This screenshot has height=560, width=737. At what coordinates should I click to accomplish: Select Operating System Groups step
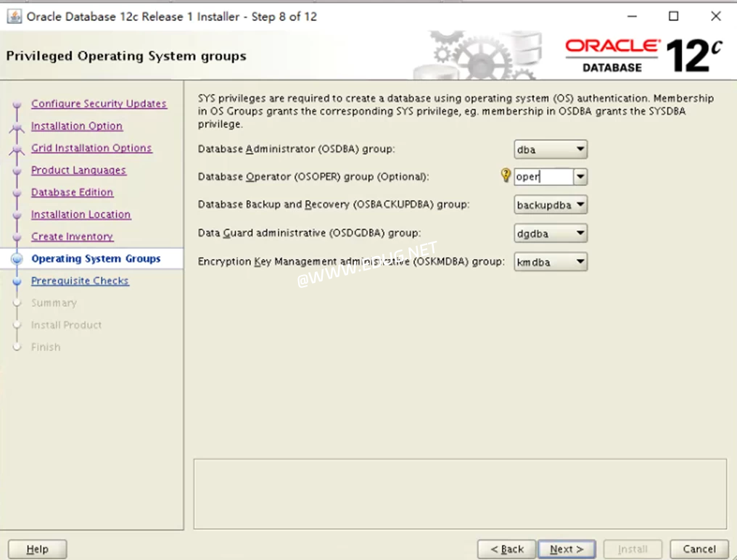(96, 259)
